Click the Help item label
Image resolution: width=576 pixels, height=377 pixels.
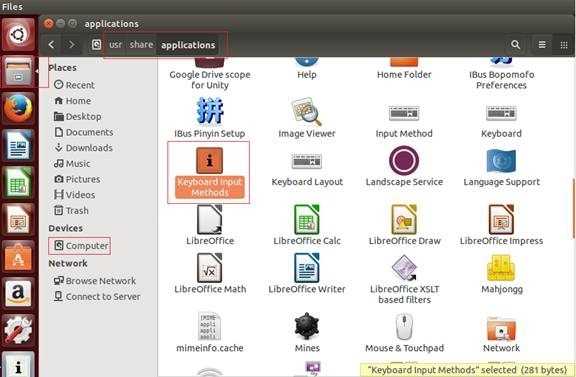(x=307, y=75)
